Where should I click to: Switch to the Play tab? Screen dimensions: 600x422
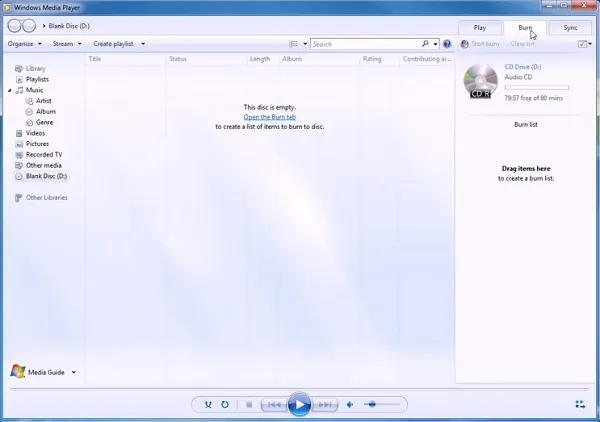480,28
